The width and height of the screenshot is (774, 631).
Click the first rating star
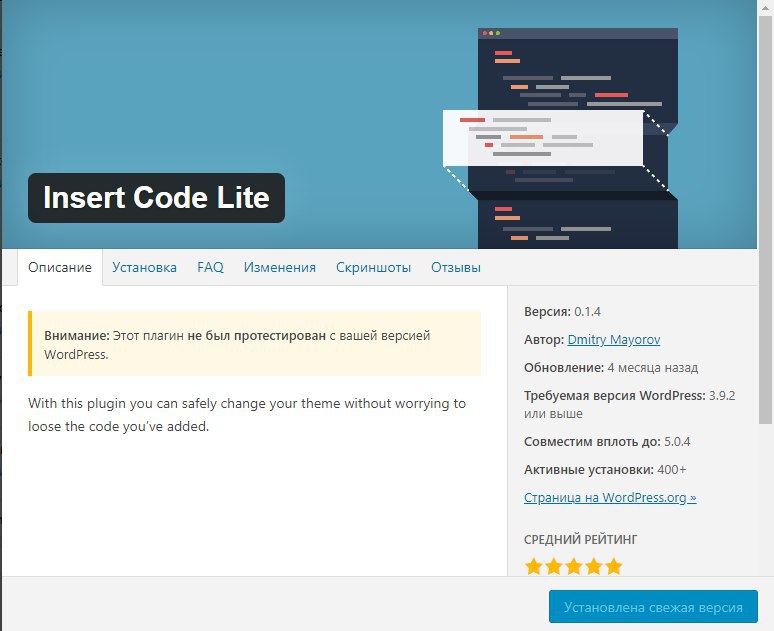(x=534, y=566)
